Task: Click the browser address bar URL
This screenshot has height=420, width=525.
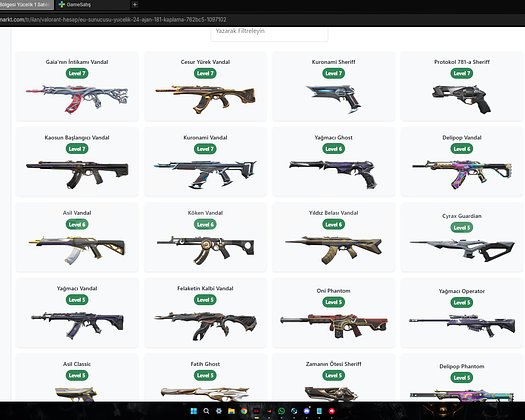Action: 113,19
